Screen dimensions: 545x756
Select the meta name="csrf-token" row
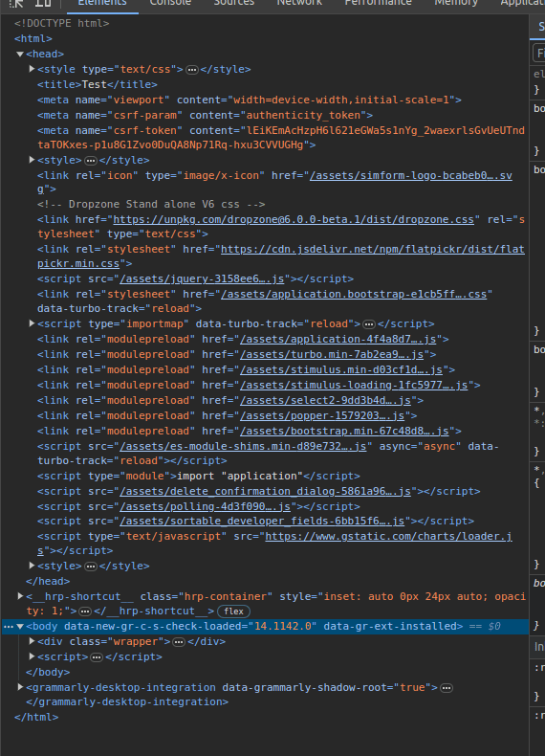(281, 138)
